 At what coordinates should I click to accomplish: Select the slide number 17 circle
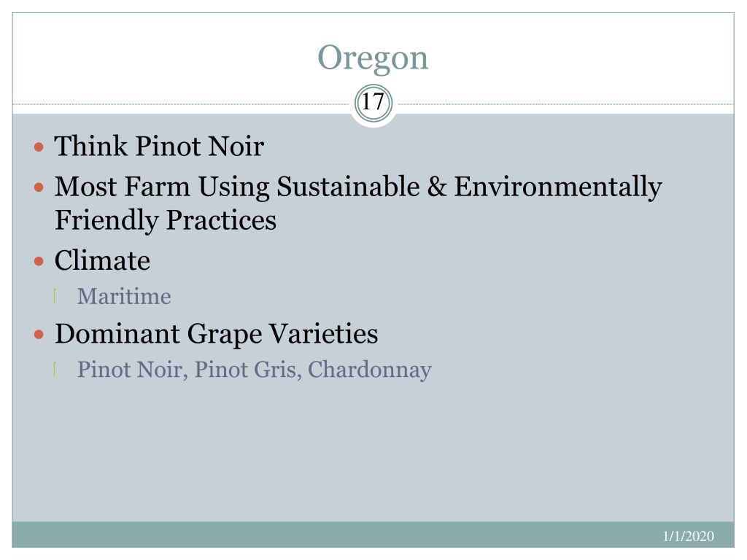pos(373,104)
